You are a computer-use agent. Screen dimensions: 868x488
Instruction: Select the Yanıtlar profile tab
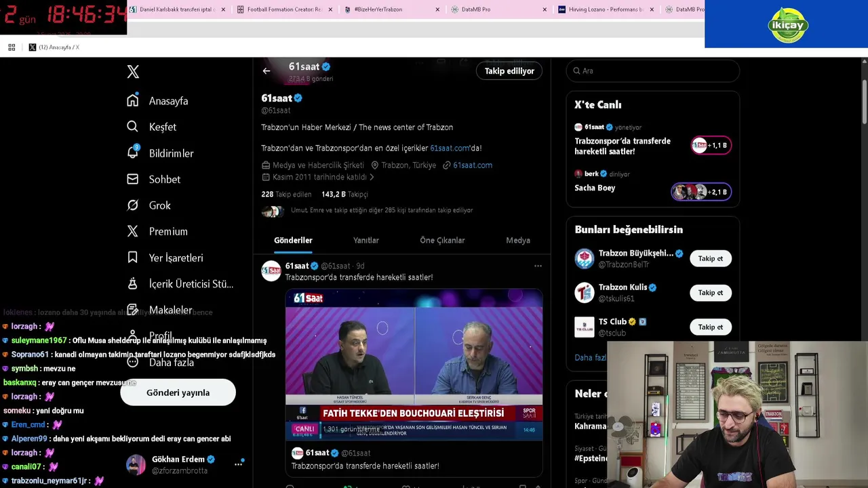(366, 240)
